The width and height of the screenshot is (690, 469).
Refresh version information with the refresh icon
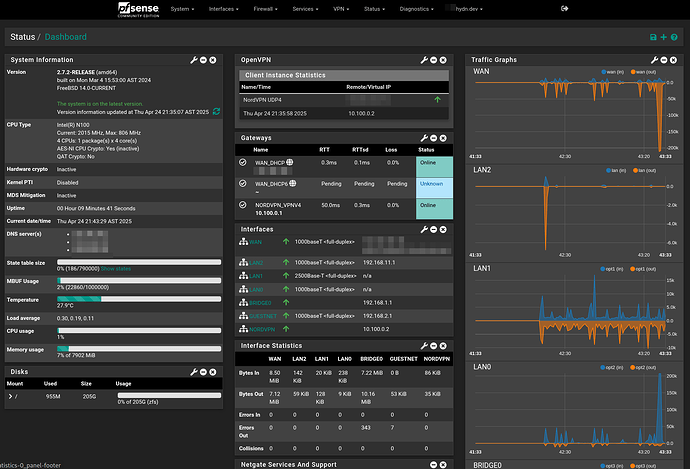[x=217, y=112]
